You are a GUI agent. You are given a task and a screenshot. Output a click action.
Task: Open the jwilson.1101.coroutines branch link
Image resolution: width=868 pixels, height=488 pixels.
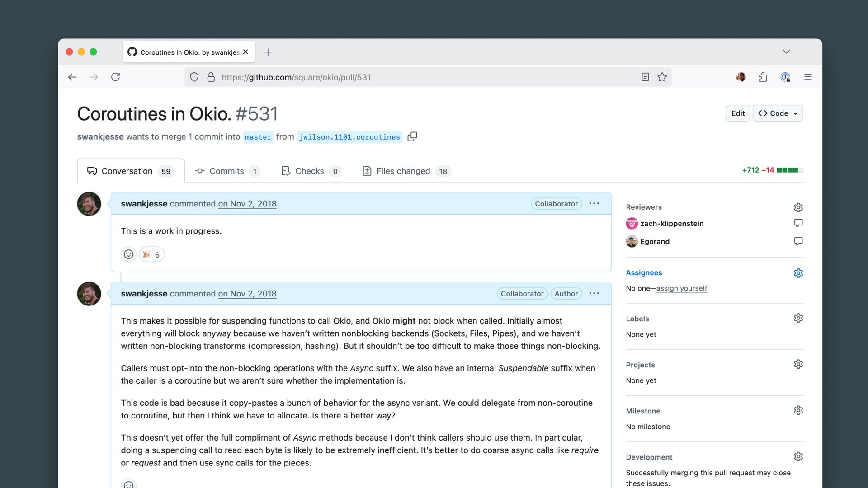pos(349,137)
